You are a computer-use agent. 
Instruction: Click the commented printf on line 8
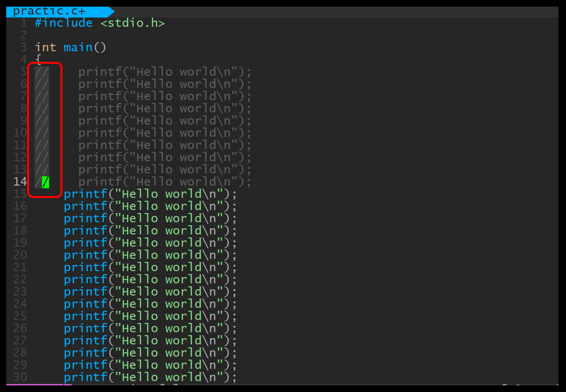[165, 109]
